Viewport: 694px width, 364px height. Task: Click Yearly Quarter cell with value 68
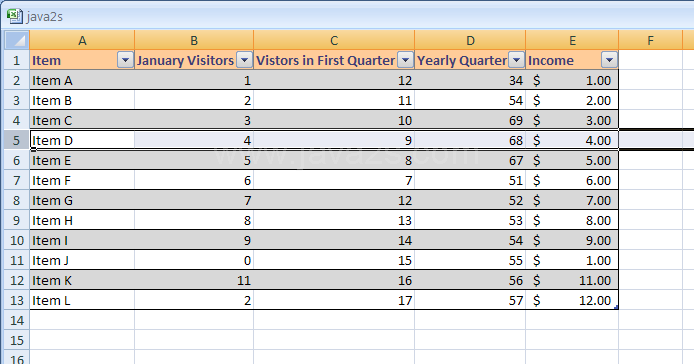(x=470, y=140)
